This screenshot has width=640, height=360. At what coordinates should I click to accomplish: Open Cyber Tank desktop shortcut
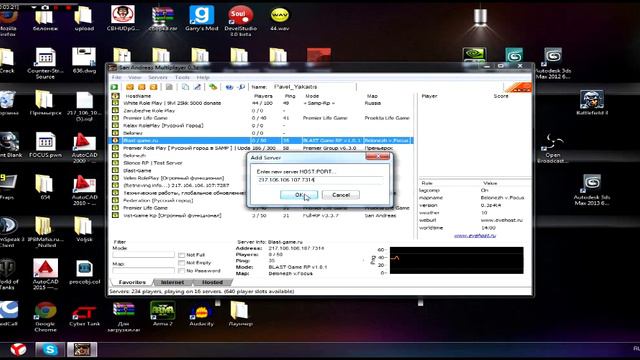click(84, 315)
